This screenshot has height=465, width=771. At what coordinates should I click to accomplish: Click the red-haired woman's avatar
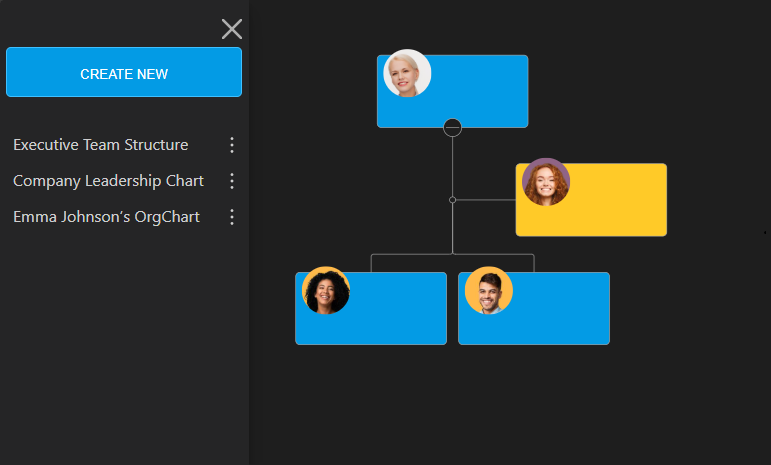click(545, 182)
